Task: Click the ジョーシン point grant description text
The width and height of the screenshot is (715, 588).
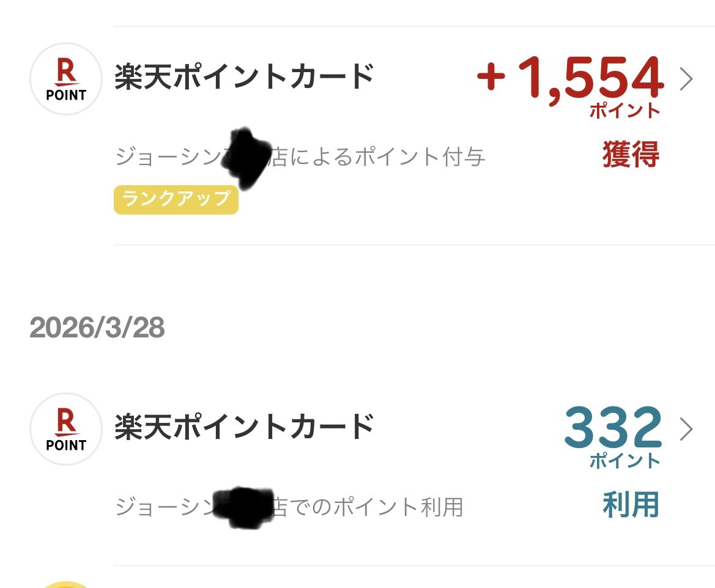Action: tap(300, 156)
